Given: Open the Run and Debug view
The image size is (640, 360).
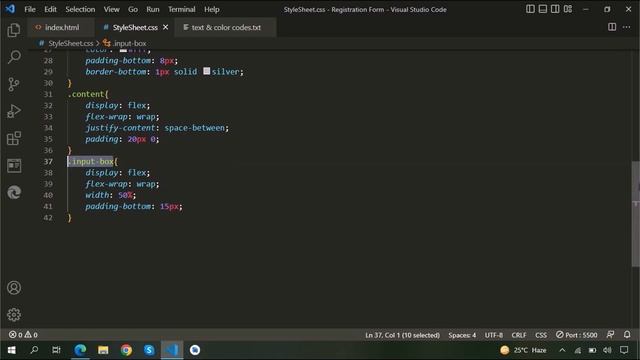Looking at the screenshot, I should click(x=14, y=111).
